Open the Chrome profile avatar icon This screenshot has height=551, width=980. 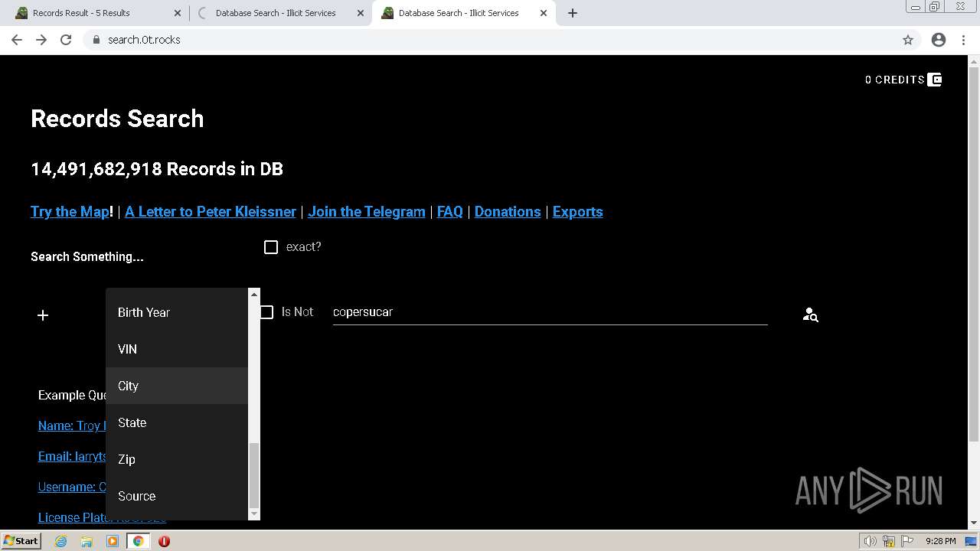(x=939, y=40)
